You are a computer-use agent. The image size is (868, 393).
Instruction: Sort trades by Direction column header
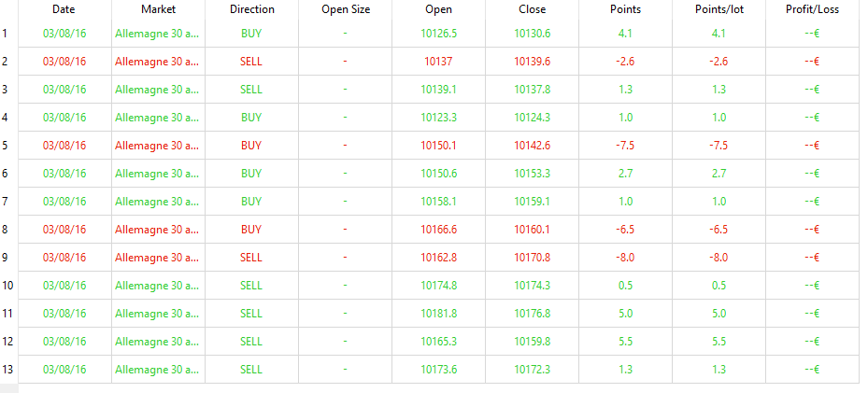pos(251,9)
